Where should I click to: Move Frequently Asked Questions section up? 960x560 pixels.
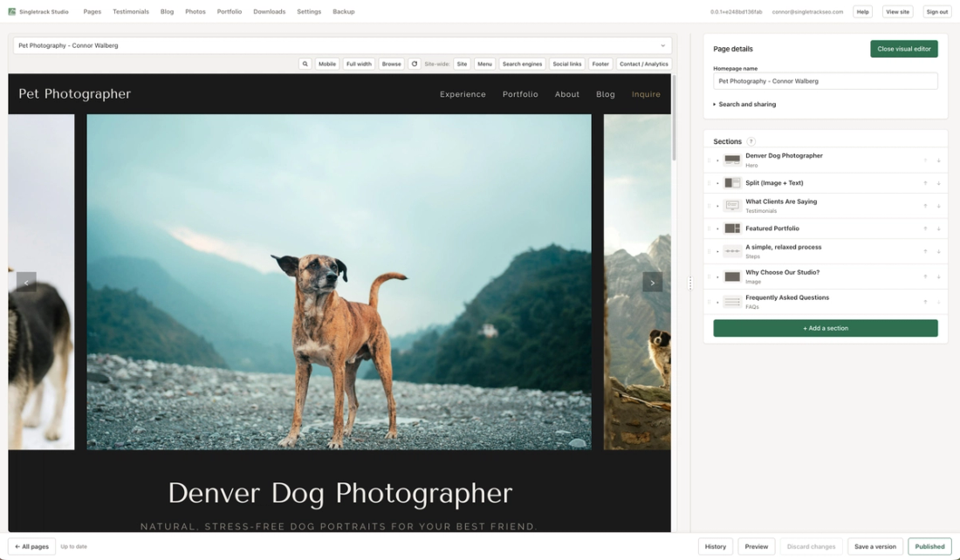coord(925,302)
